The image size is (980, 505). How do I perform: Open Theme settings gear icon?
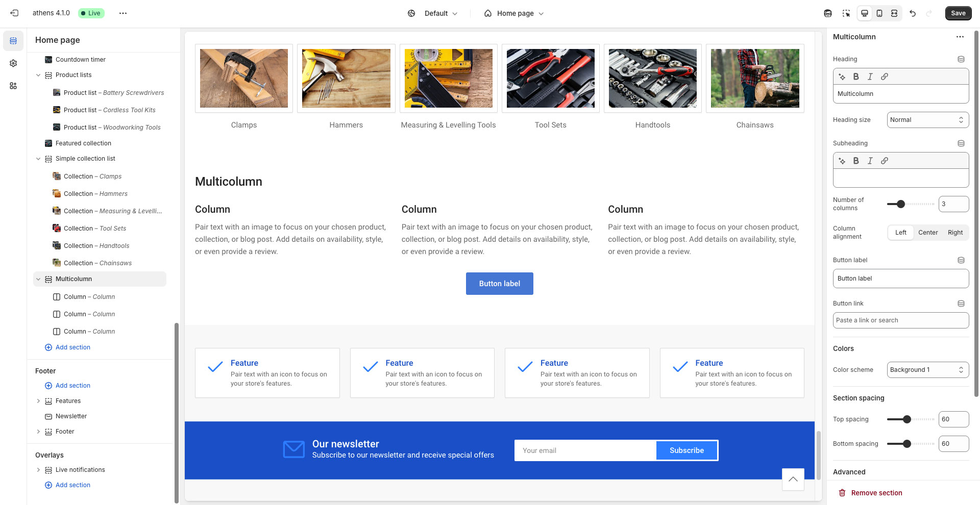(13, 63)
